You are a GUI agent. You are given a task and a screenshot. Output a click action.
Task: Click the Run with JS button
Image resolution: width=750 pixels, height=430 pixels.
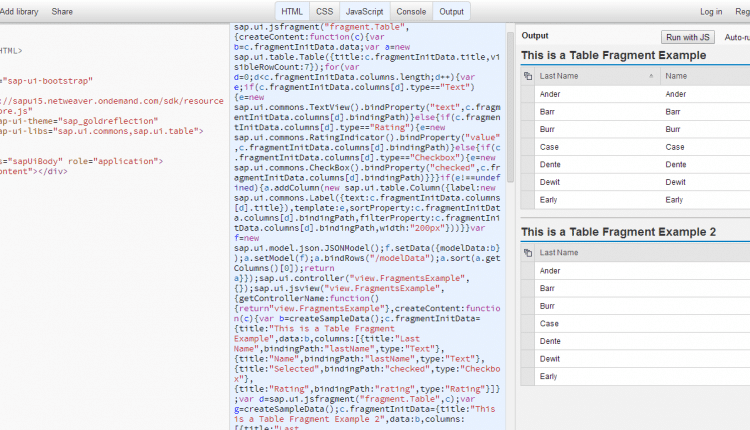(x=688, y=37)
